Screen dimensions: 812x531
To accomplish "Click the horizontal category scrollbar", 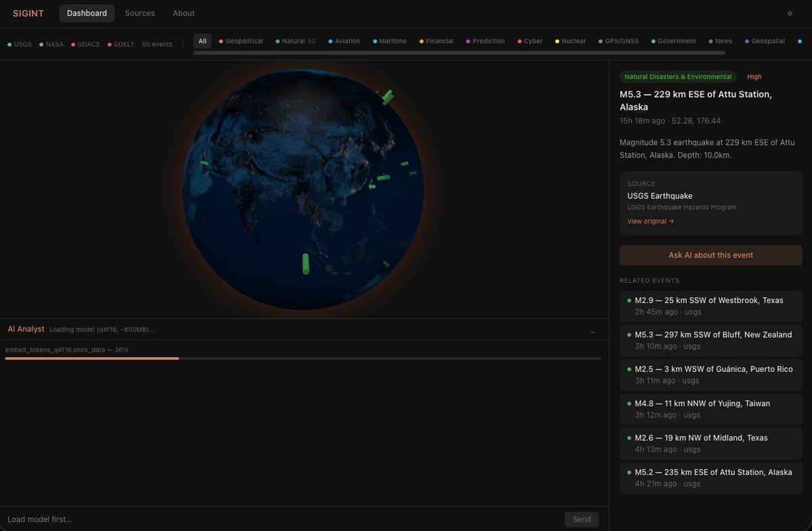I will click(459, 53).
